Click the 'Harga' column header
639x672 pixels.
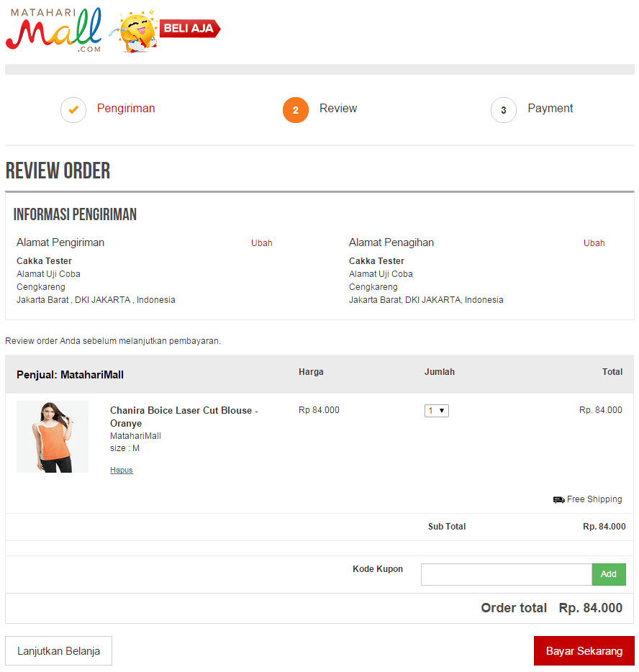[x=311, y=372]
